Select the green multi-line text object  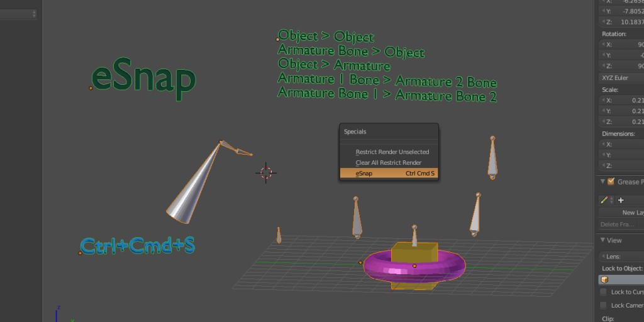tap(387, 65)
